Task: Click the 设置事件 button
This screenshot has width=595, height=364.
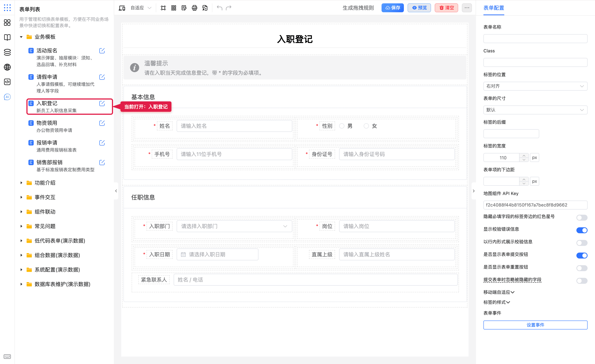Action: tap(535, 325)
